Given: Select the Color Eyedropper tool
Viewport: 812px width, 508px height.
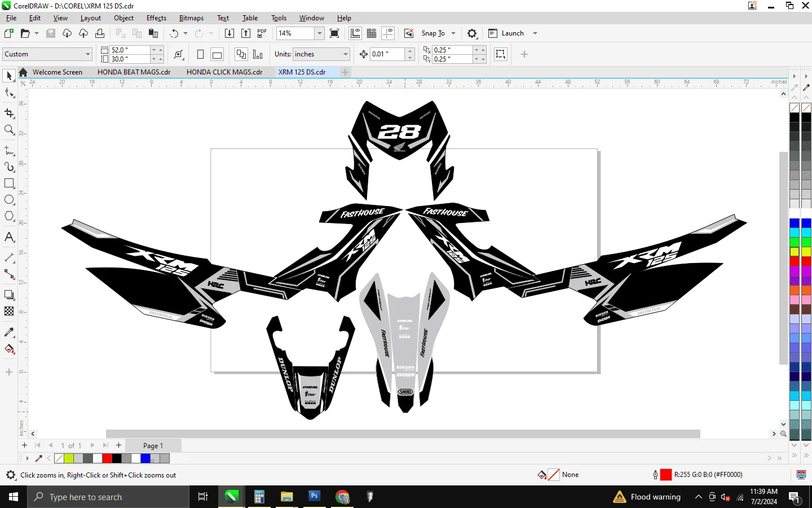Looking at the screenshot, I should [9, 332].
